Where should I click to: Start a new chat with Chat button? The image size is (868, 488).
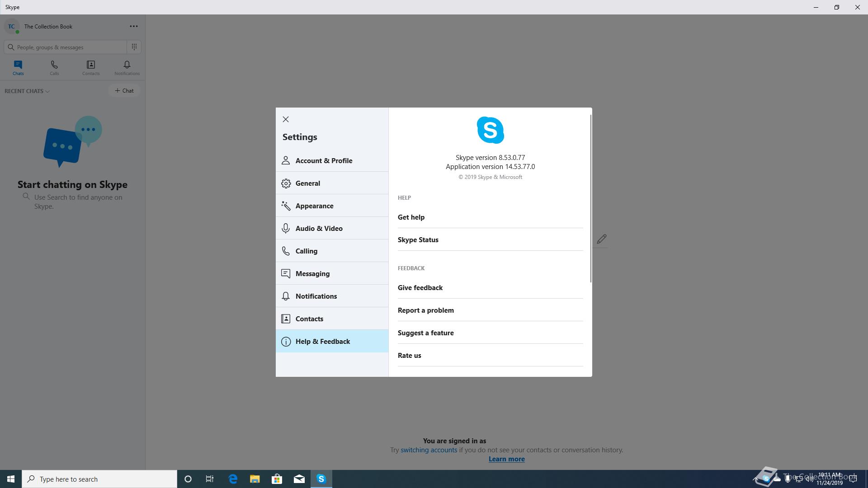[124, 91]
